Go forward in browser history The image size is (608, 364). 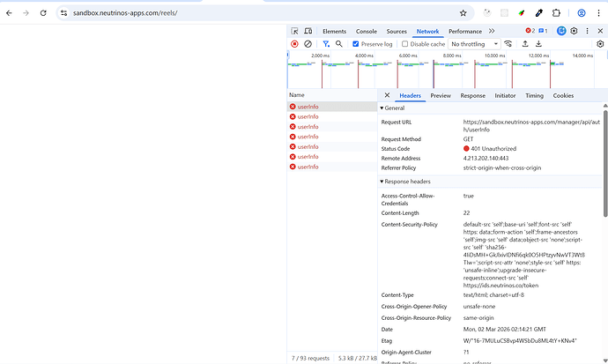[26, 13]
